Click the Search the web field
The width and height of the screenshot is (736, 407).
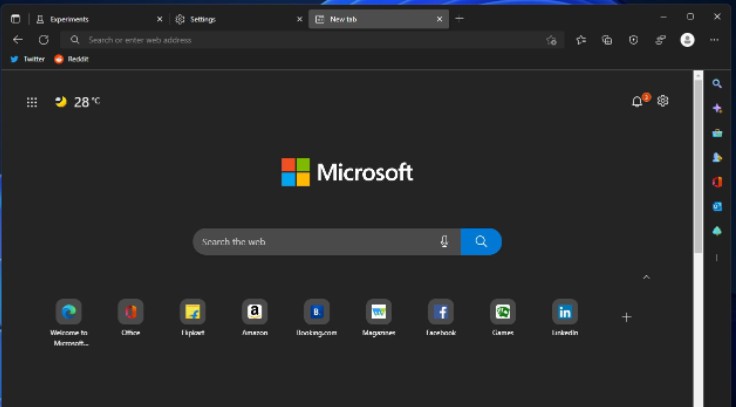coord(315,242)
